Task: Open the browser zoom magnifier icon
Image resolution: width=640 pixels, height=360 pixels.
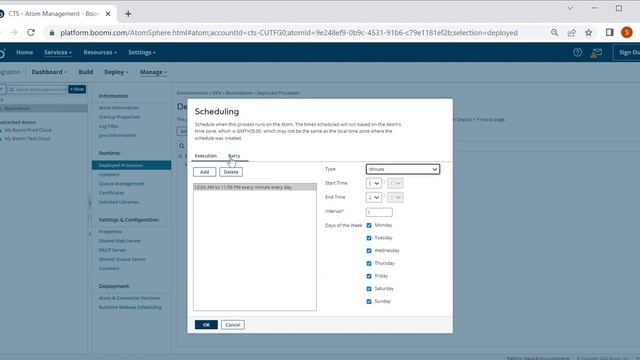Action: [554, 33]
